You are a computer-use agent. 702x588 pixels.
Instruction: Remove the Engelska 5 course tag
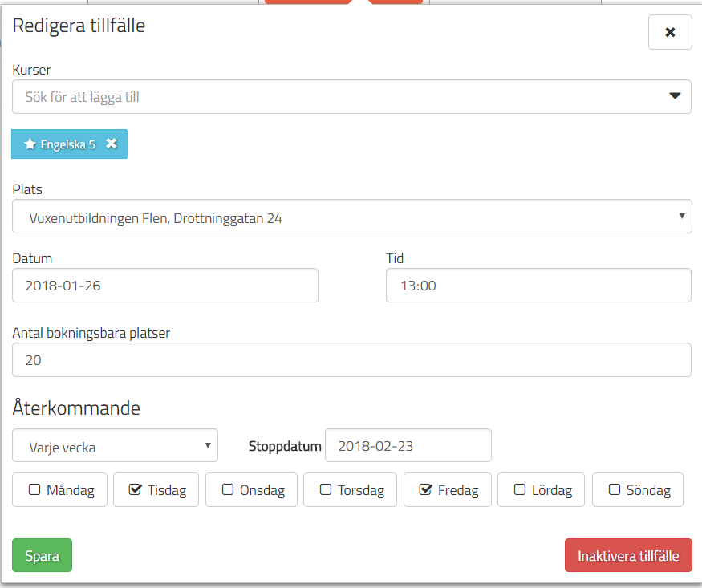pos(112,144)
